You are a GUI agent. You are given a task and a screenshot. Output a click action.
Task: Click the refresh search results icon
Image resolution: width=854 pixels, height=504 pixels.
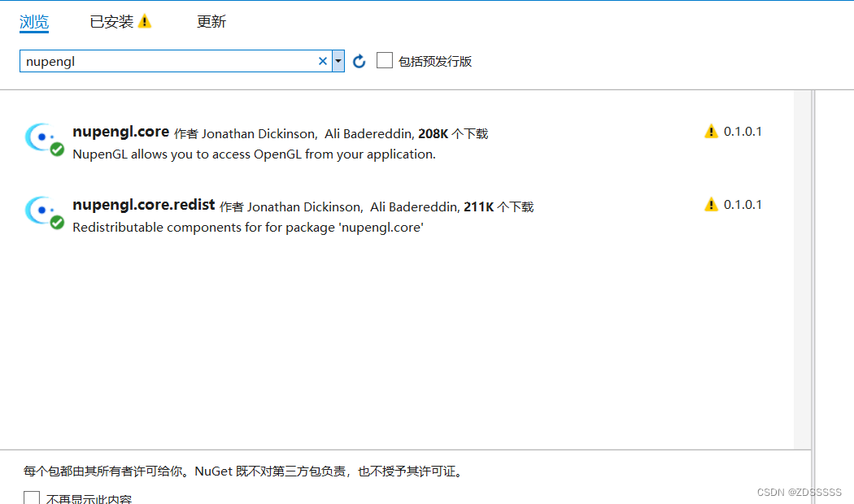point(359,60)
